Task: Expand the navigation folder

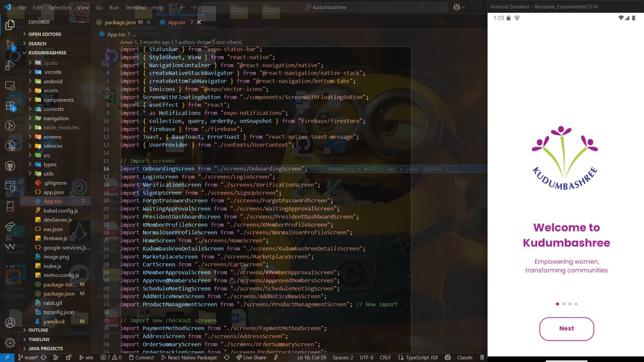Action: pyautogui.click(x=56, y=118)
